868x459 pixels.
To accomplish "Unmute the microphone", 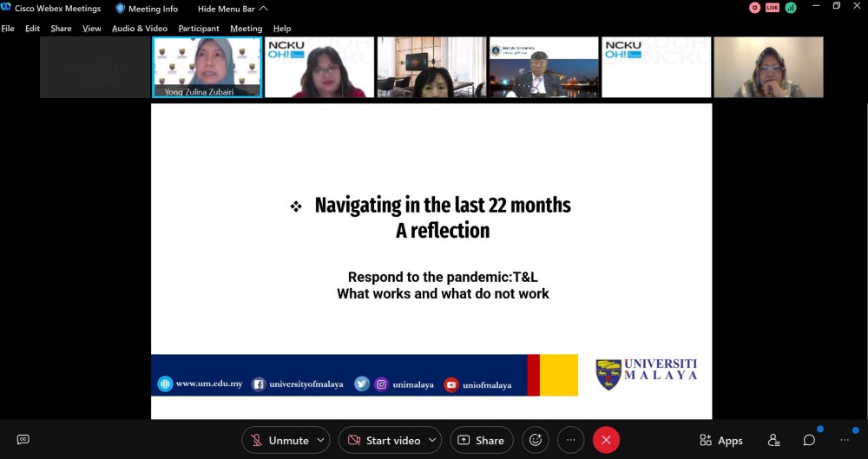I will (x=279, y=440).
